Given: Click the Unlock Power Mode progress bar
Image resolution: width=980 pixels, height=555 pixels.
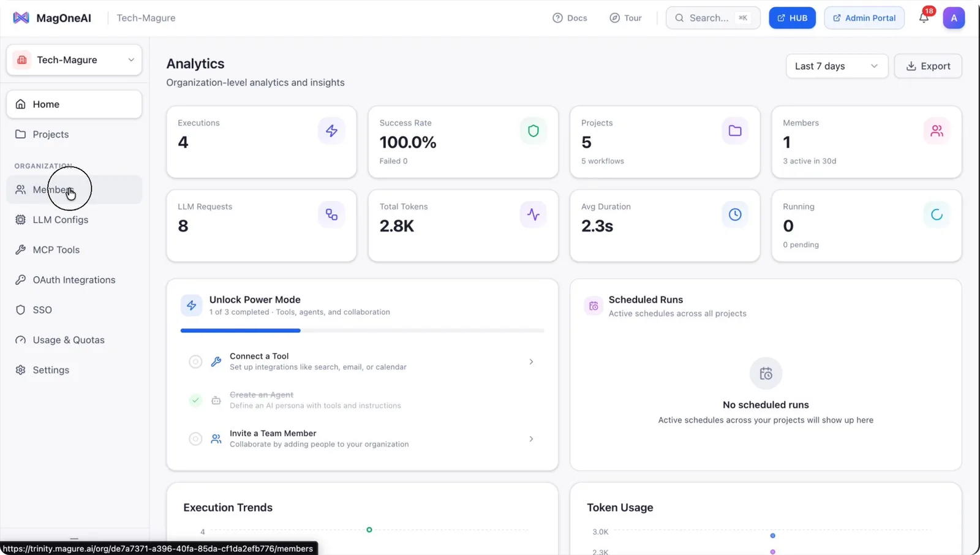Looking at the screenshot, I should (x=362, y=331).
